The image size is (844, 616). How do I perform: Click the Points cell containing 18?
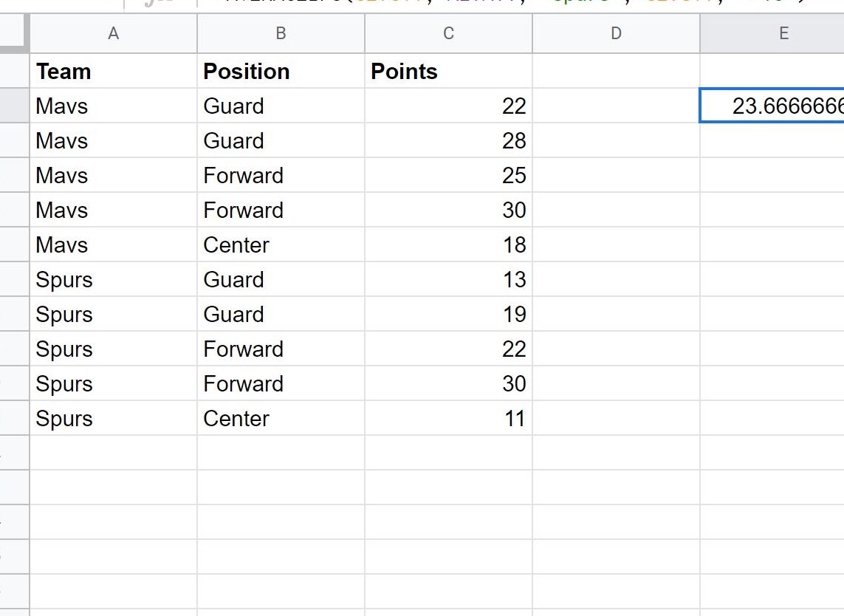point(448,245)
